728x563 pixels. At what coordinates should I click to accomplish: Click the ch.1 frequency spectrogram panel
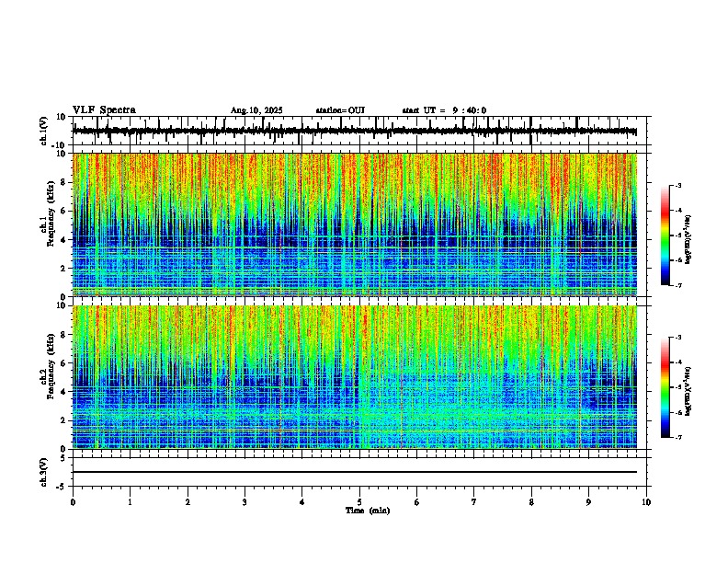click(x=355, y=224)
